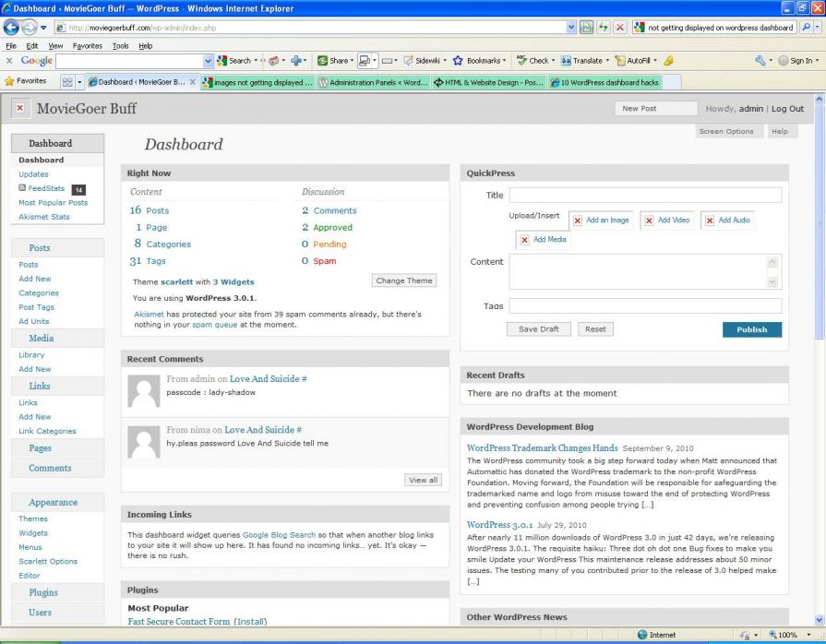Click the QuickPress Reset button
The height and width of the screenshot is (644, 826).
click(x=595, y=329)
